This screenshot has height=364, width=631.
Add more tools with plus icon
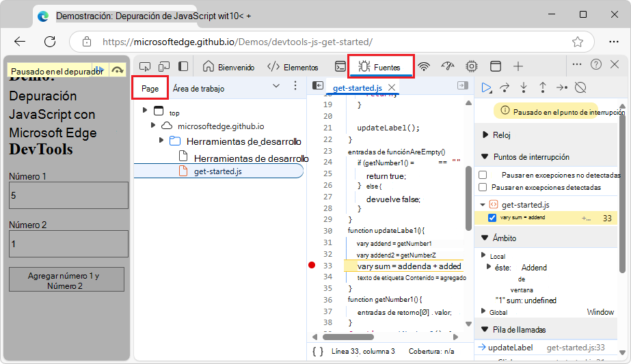click(x=518, y=66)
